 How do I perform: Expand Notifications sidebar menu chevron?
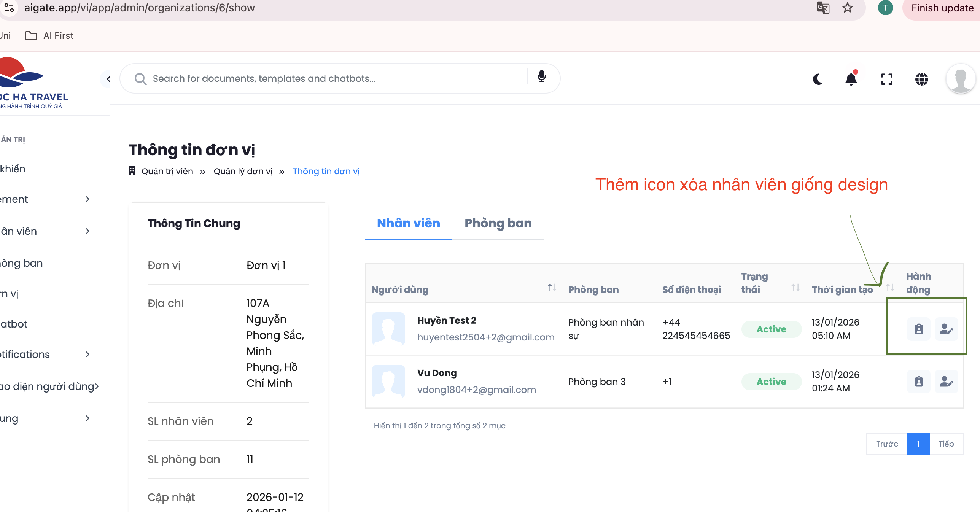click(x=87, y=355)
